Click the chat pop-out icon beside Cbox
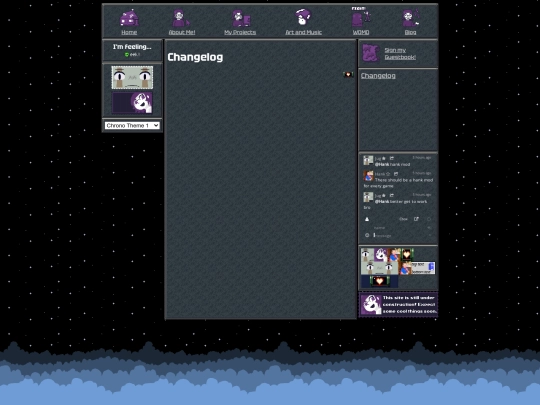Screen dimensions: 540x405 tap(416, 219)
